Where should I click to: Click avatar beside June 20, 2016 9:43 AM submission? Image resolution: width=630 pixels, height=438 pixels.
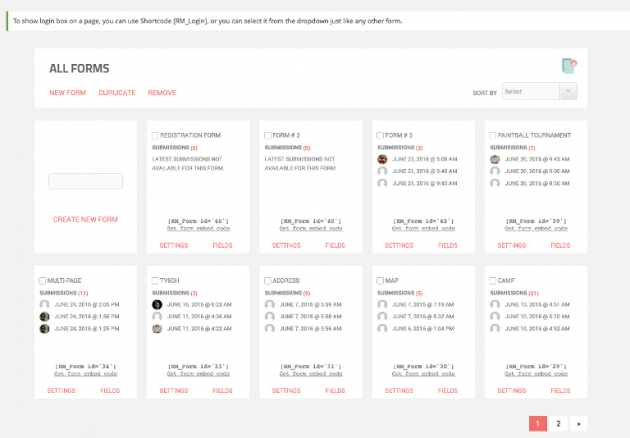pos(495,159)
